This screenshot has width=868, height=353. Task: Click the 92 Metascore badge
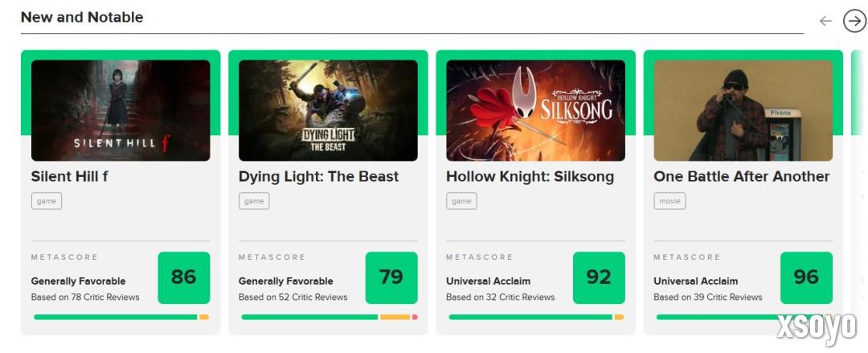[x=598, y=277]
